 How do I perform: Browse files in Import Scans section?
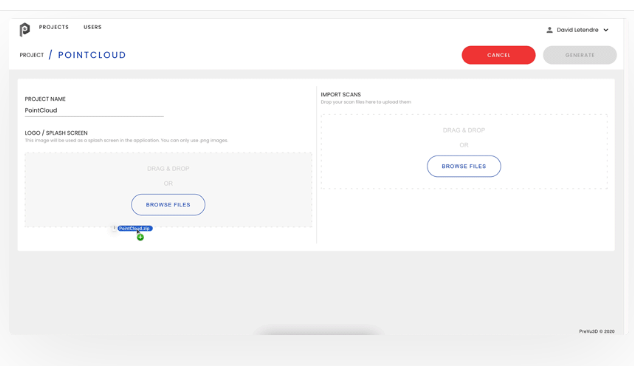tap(464, 166)
